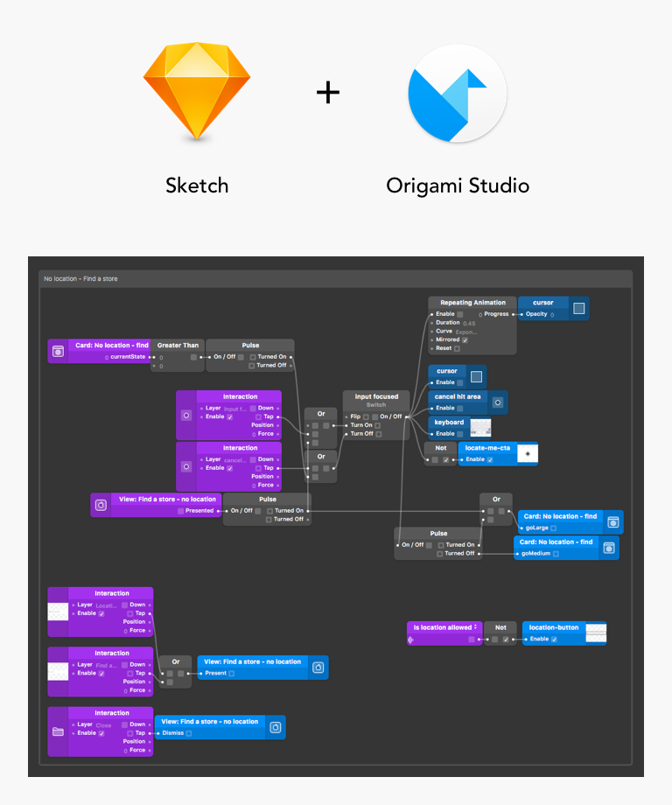Open the Layer Find a... selector
Viewport: 672px width, 805px height.
(x=106, y=665)
